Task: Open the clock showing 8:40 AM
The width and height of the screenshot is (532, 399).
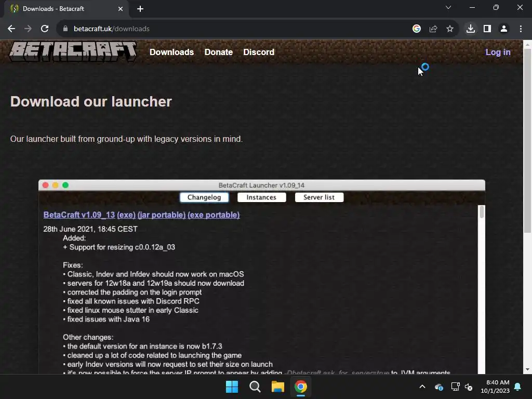Action: point(495,387)
